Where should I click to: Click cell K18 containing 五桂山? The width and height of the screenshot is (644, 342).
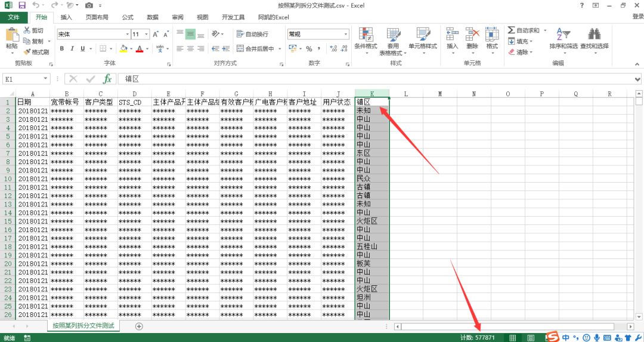pyautogui.click(x=371, y=247)
